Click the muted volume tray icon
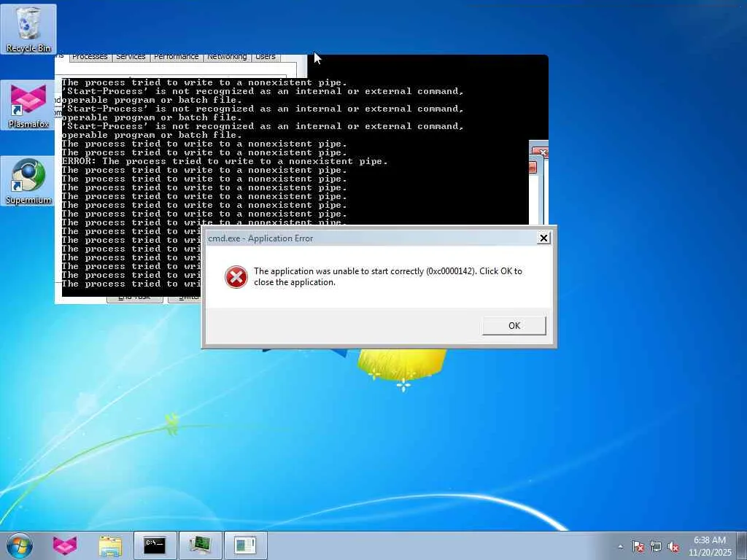 click(673, 547)
